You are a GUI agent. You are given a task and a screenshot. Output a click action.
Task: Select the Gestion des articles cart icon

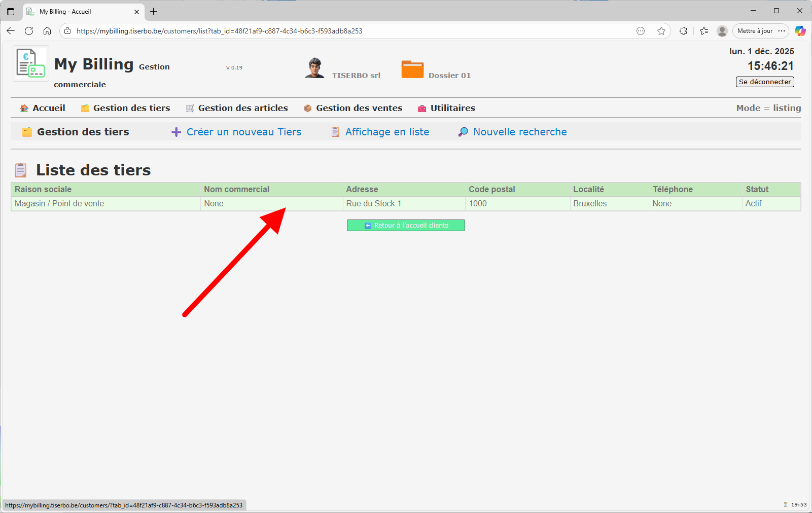coord(190,108)
